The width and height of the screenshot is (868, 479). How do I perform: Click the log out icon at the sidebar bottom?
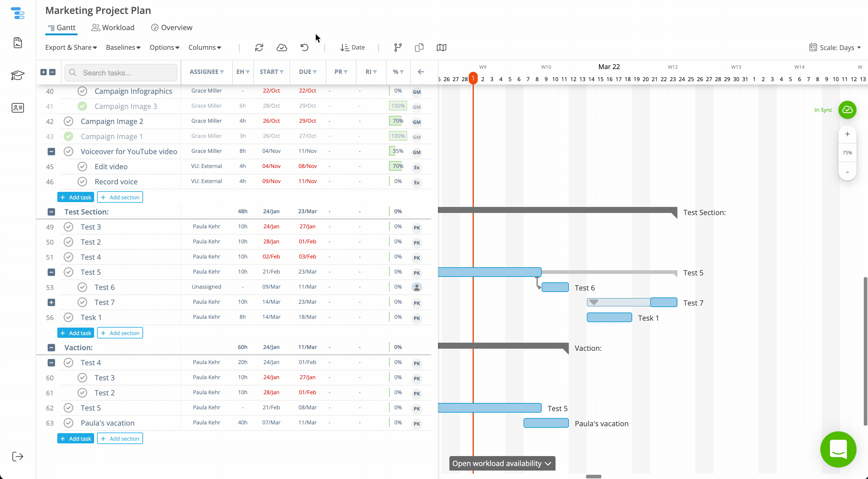coord(17,456)
